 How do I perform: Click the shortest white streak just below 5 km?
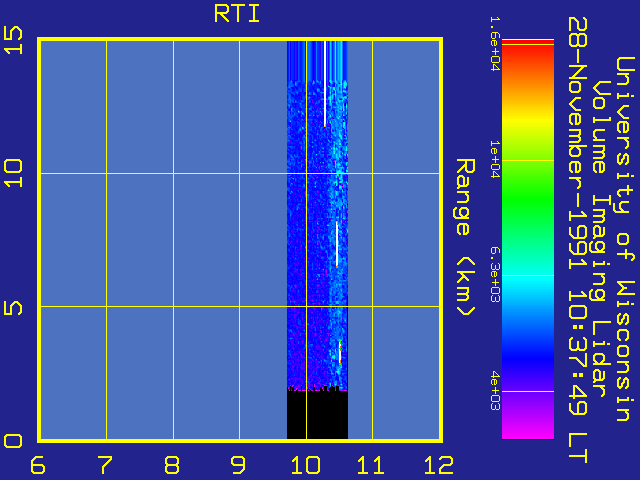click(340, 351)
